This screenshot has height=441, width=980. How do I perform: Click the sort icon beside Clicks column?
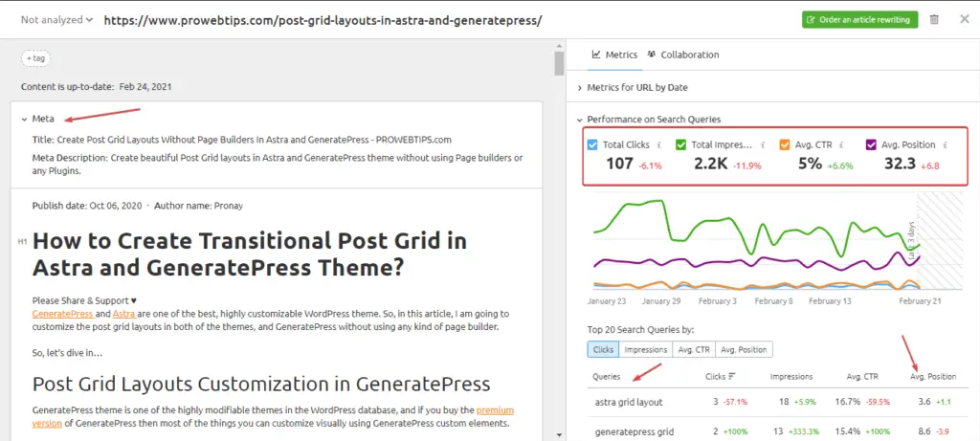pyautogui.click(x=732, y=377)
